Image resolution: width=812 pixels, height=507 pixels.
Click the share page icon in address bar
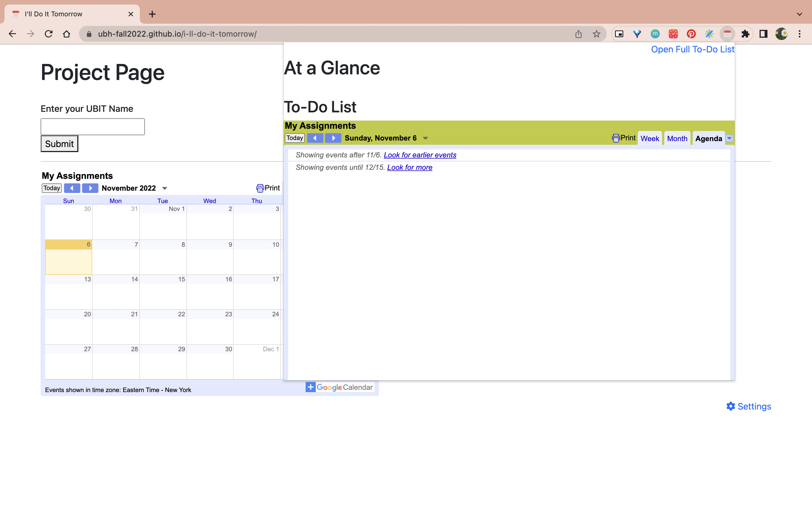(578, 34)
